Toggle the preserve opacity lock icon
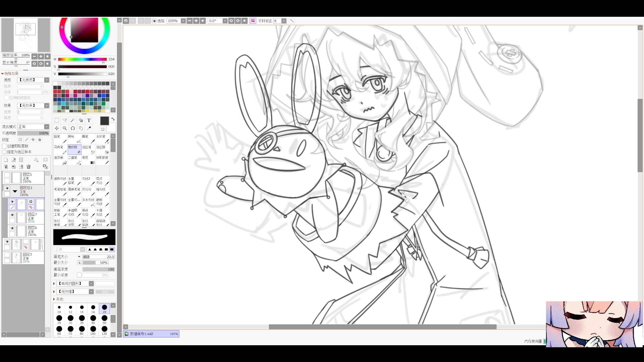 click(x=20, y=140)
